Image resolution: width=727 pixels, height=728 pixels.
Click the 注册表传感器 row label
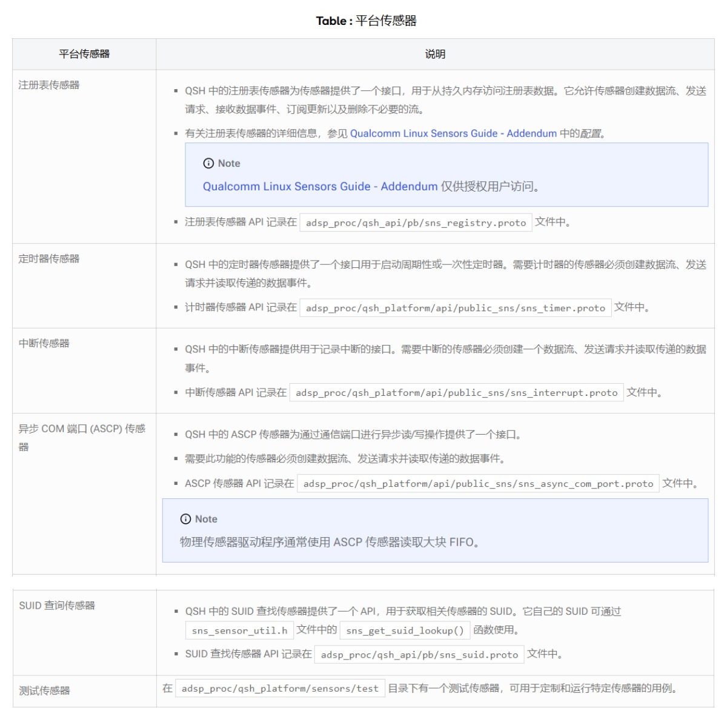(x=49, y=85)
